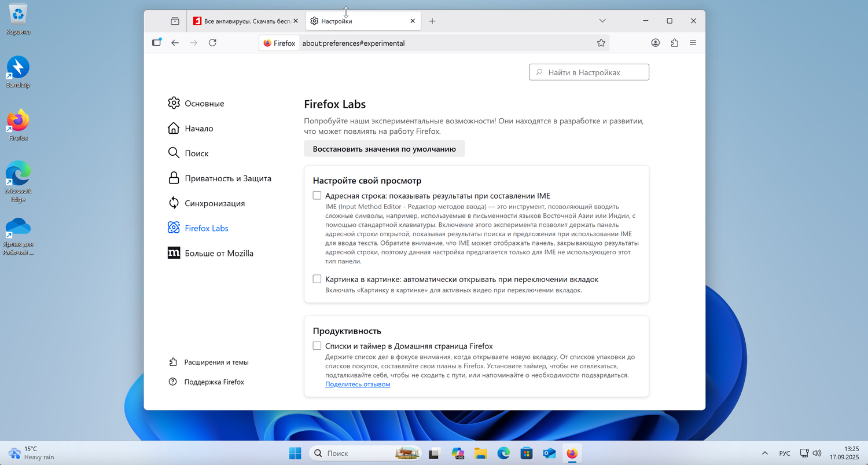The width and height of the screenshot is (868, 465).
Task: Open the weather widget on the taskbar
Action: tap(31, 453)
